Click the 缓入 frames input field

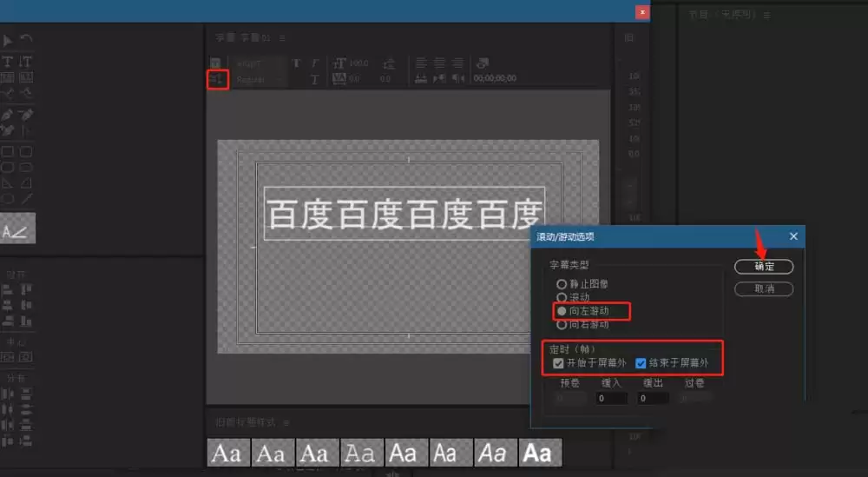point(611,398)
